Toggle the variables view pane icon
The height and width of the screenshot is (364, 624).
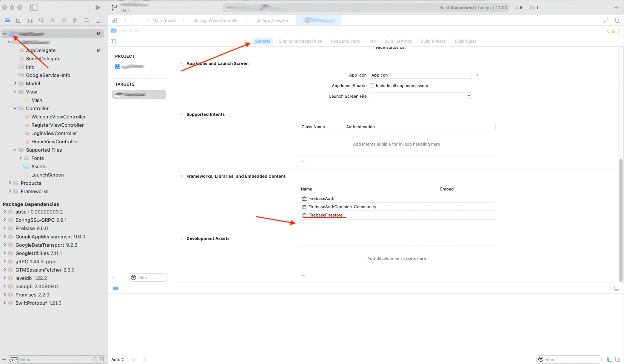(x=610, y=359)
